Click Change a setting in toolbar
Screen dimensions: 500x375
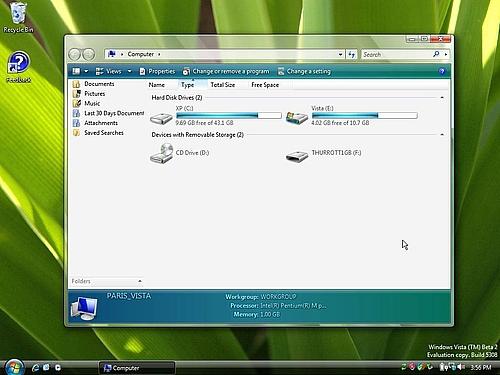[304, 71]
